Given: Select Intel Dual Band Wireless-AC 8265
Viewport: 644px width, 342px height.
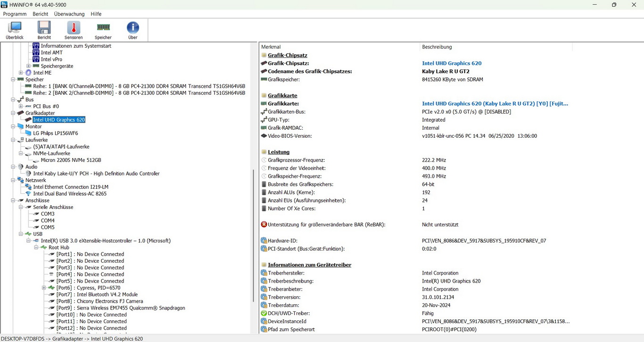Looking at the screenshot, I should click(x=70, y=194).
